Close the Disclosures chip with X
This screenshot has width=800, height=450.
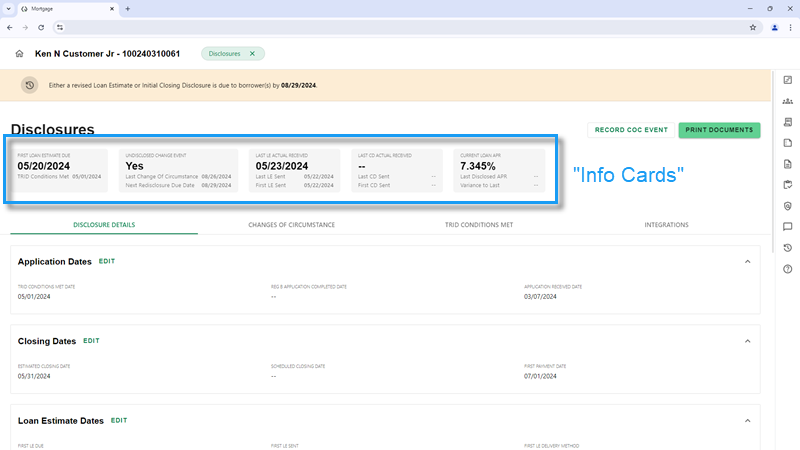[252, 54]
